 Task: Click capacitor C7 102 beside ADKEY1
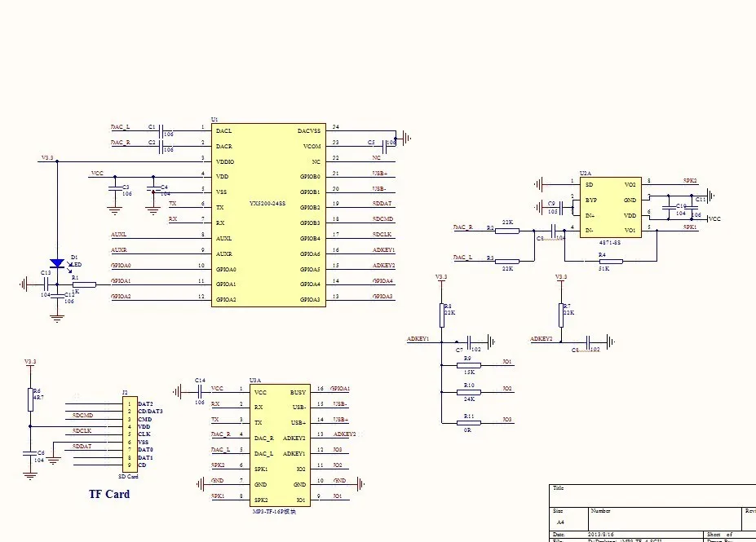coord(469,342)
